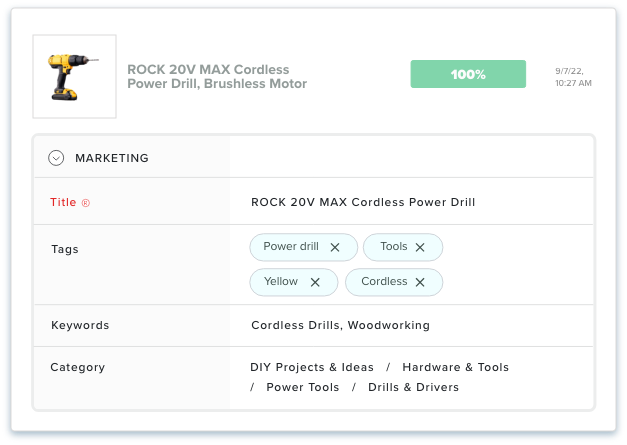Remove the Yellow tag

(x=315, y=282)
